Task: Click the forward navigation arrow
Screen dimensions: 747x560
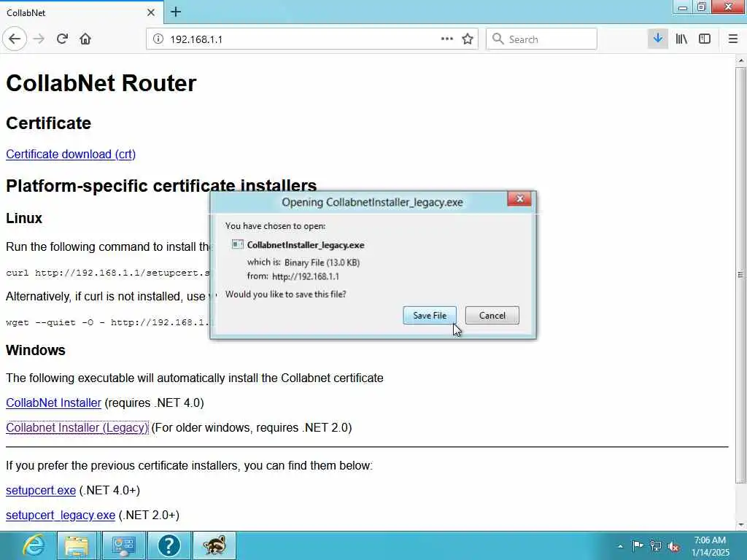Action: pos(39,39)
